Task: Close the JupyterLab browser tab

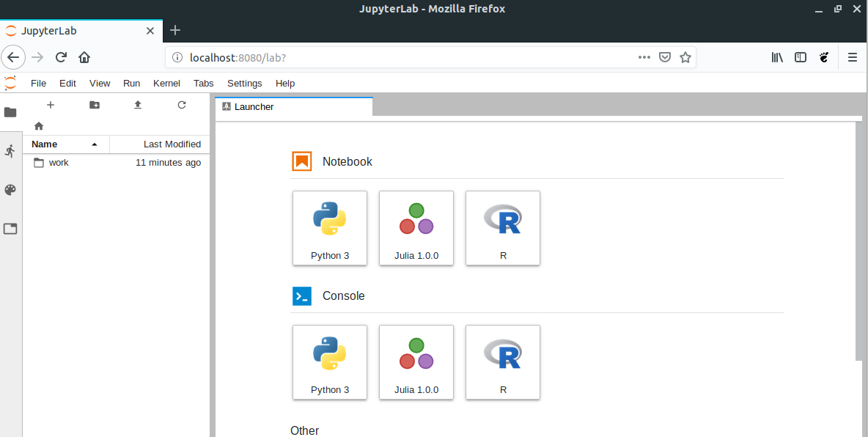Action: 150,31
